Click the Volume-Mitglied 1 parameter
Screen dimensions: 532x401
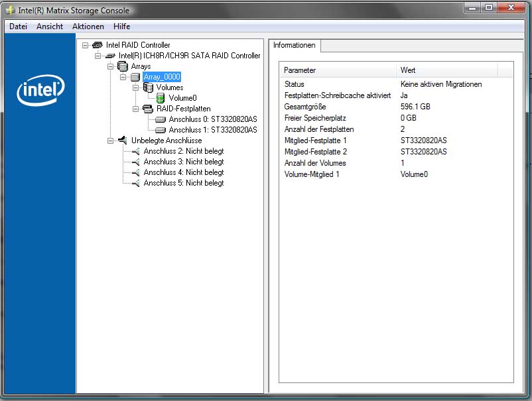point(312,174)
